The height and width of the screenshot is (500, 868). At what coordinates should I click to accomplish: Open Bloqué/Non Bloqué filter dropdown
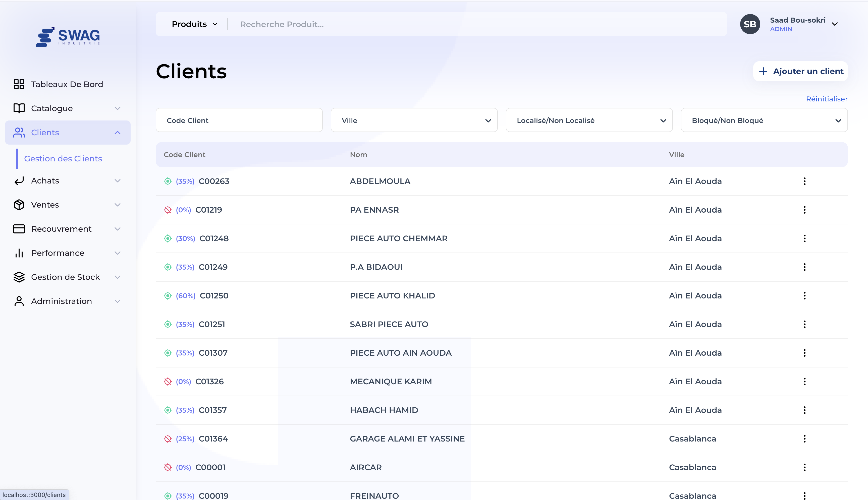[x=764, y=120]
